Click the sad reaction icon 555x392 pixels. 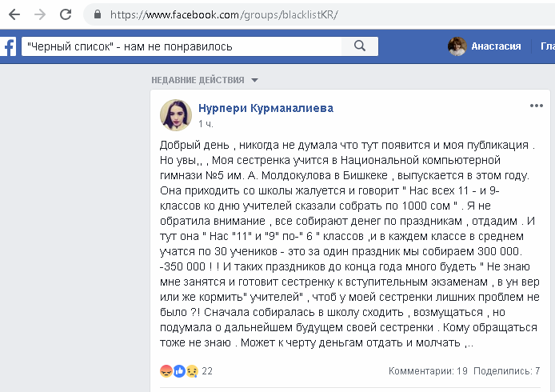(191, 371)
